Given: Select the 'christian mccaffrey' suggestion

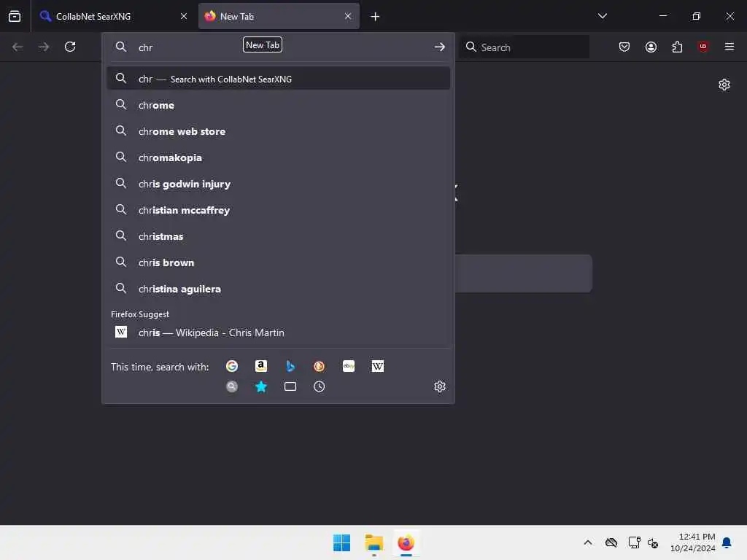Looking at the screenshot, I should tap(279, 210).
